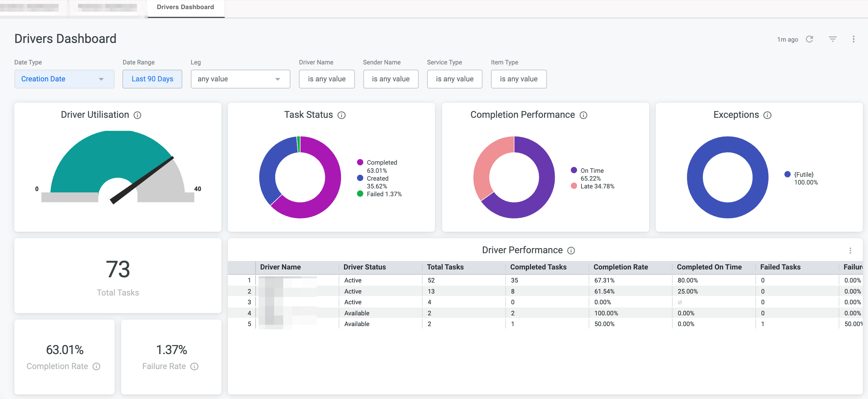Click Completion Rate cell 100.00%
The height and width of the screenshot is (399, 868).
pyautogui.click(x=606, y=313)
